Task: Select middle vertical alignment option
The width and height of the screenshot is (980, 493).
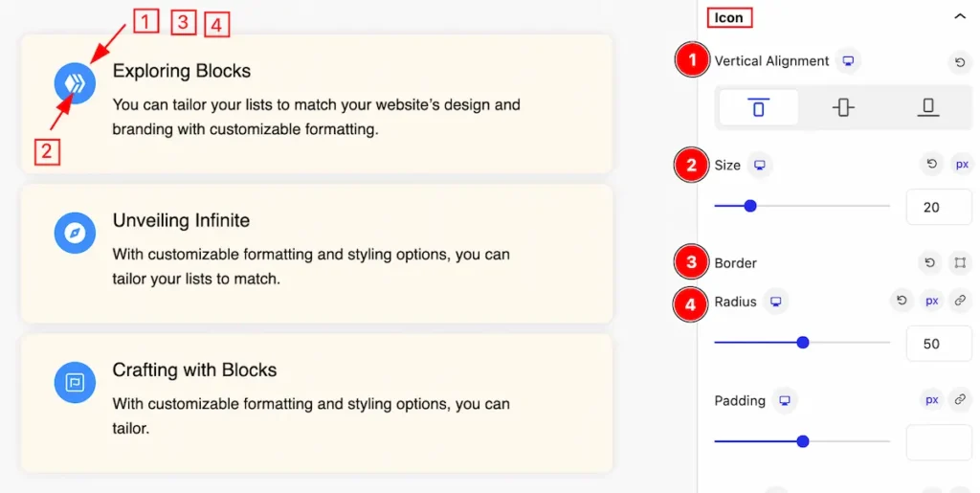Action: [x=843, y=107]
